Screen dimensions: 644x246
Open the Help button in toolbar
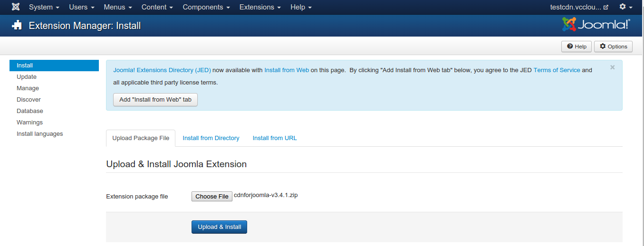click(577, 47)
